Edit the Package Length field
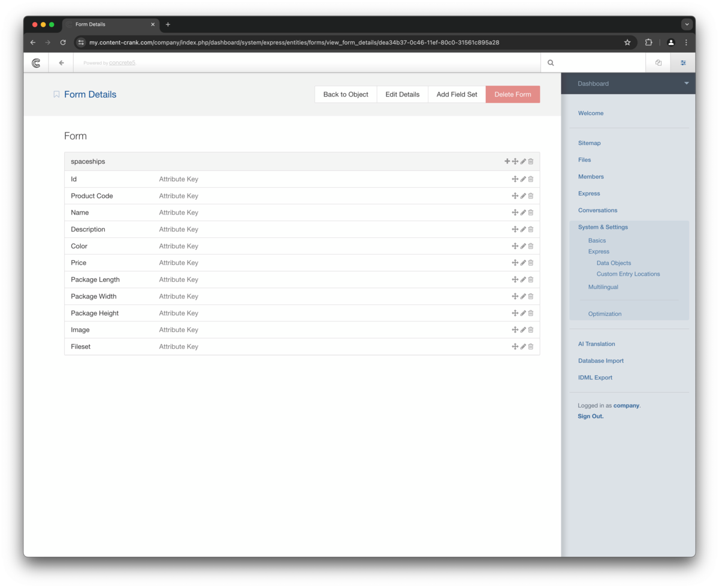Screen dimensions: 719x588 click(523, 280)
